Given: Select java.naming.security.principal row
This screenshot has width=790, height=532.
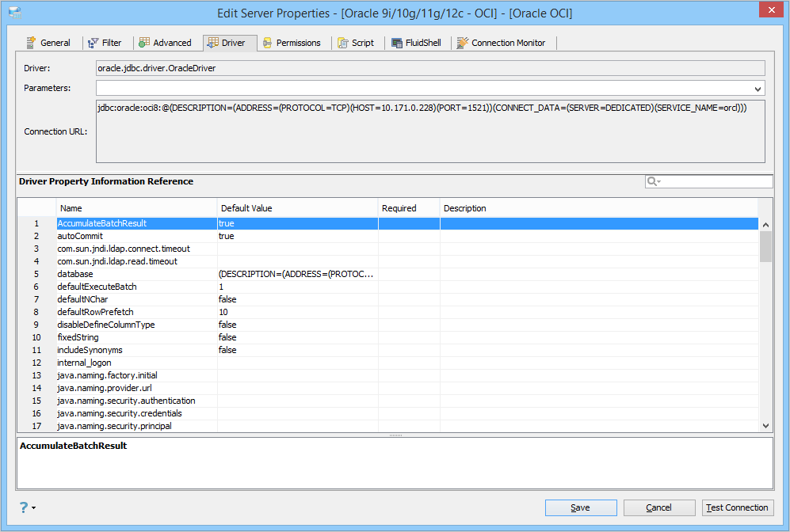Looking at the screenshot, I should click(388, 426).
